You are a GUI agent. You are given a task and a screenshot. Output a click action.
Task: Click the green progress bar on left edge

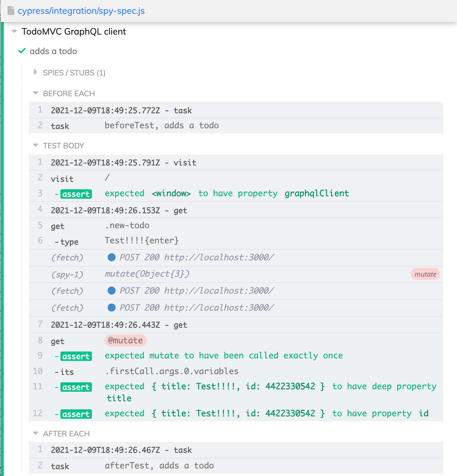pyautogui.click(x=3, y=236)
